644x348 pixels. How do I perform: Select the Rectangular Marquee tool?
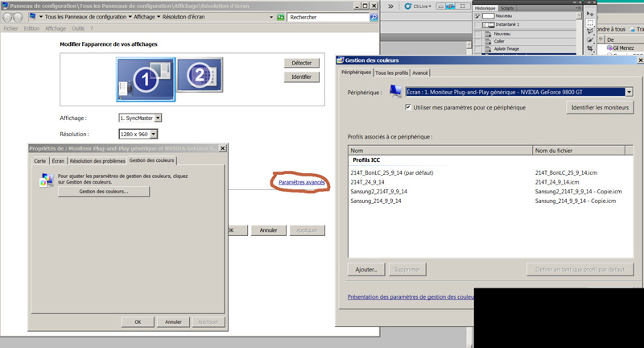pyautogui.click(x=590, y=23)
